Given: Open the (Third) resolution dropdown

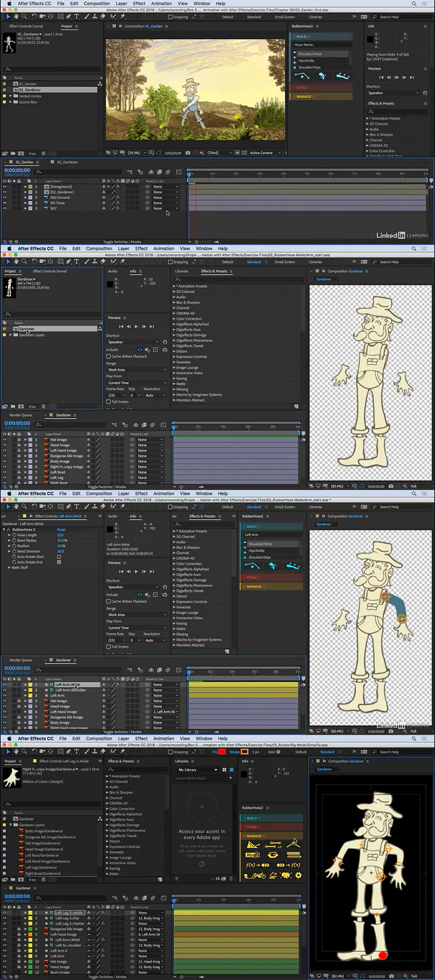Looking at the screenshot, I should point(219,153).
